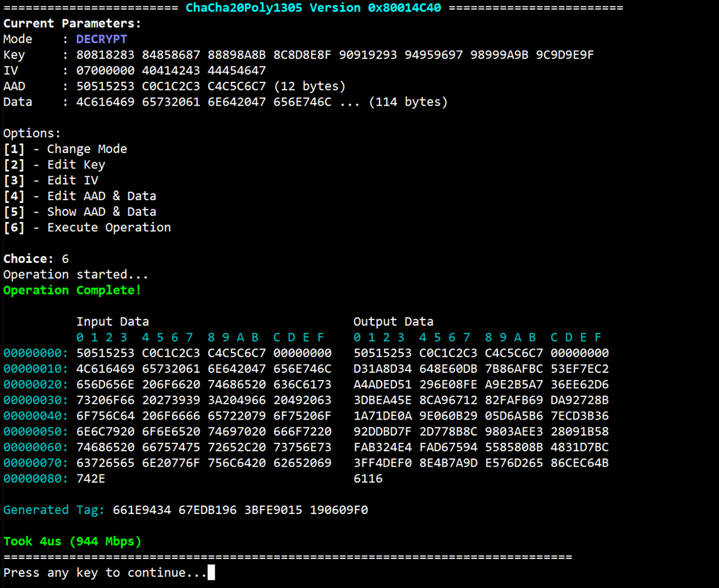This screenshot has width=719, height=588.
Task: Click option [6] Execute Operation
Action: click(87, 227)
